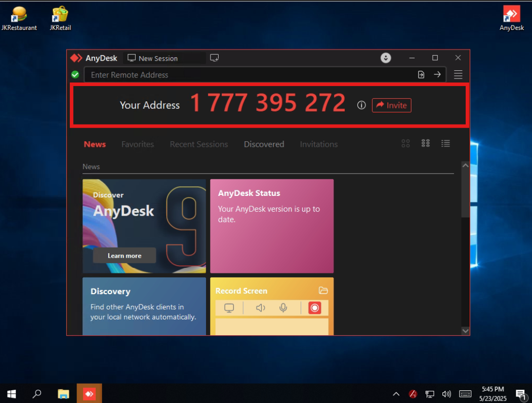This screenshot has width=532, height=403.
Task: Click the scrollbar up arrow in news panel
Action: click(466, 166)
